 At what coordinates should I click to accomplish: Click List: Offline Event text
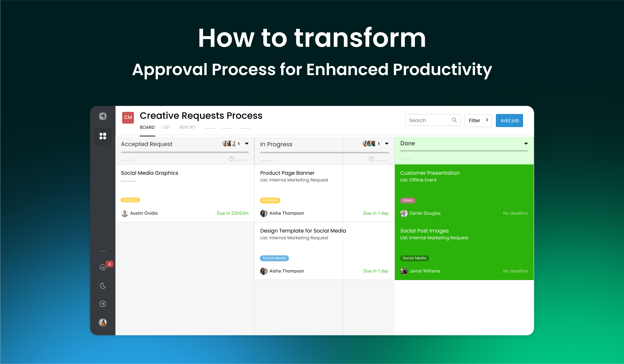point(418,180)
